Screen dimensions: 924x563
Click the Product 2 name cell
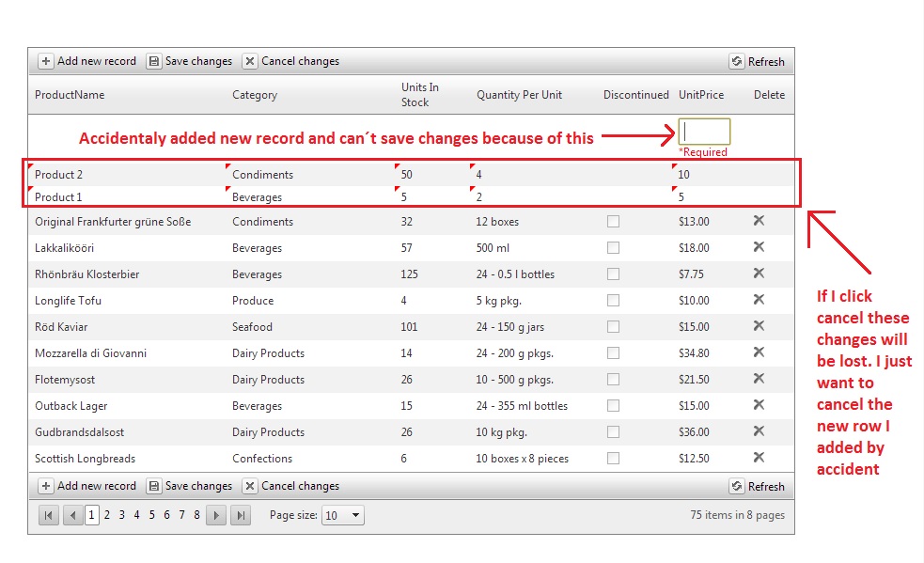tap(59, 175)
